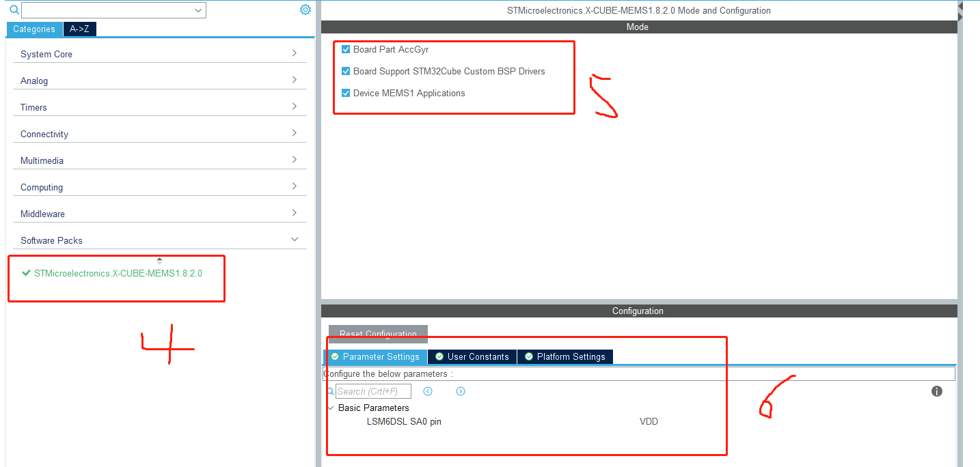
Task: Select STMicroelectronics.X-CUBE-MEMS1.8.2.0 pack entry
Action: pos(118,273)
